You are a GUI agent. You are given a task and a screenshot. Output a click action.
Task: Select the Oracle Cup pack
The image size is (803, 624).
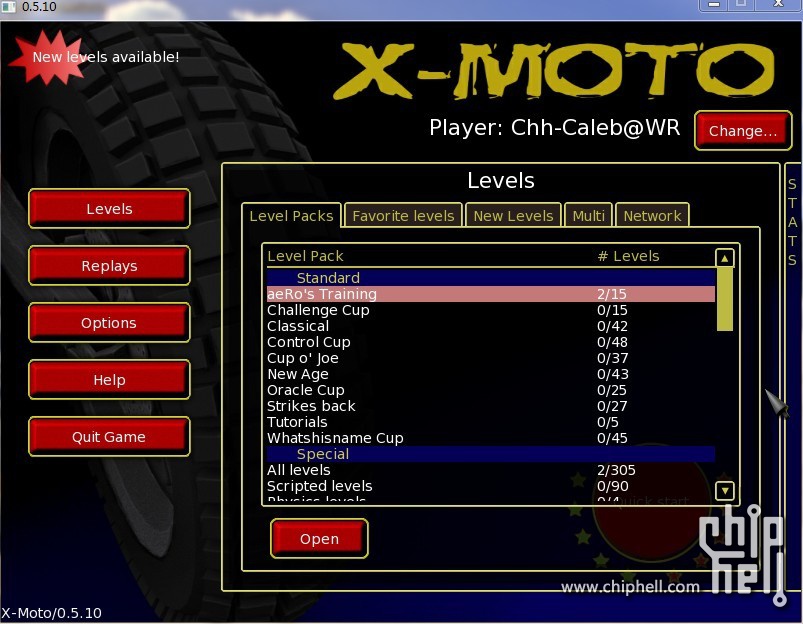point(491,390)
